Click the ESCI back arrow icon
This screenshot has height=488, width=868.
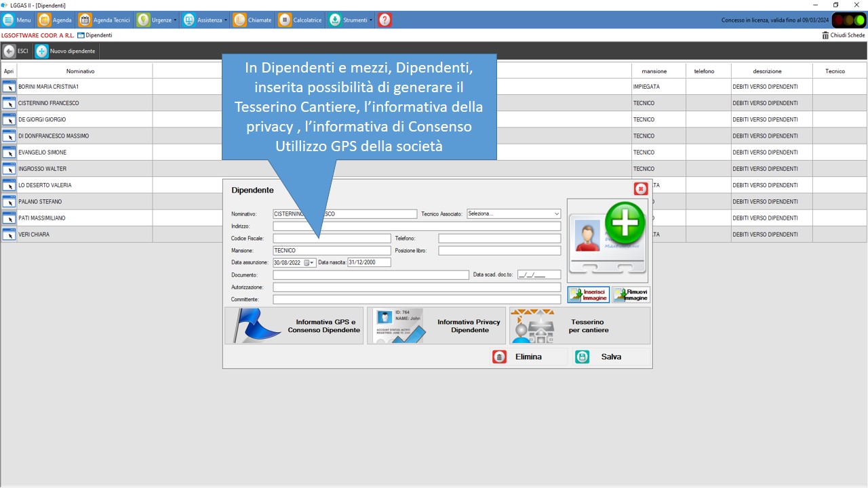pos(9,51)
